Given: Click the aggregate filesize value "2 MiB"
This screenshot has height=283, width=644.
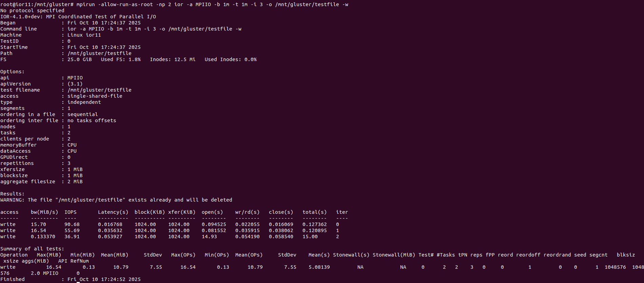Looking at the screenshot, I should coord(75,182).
